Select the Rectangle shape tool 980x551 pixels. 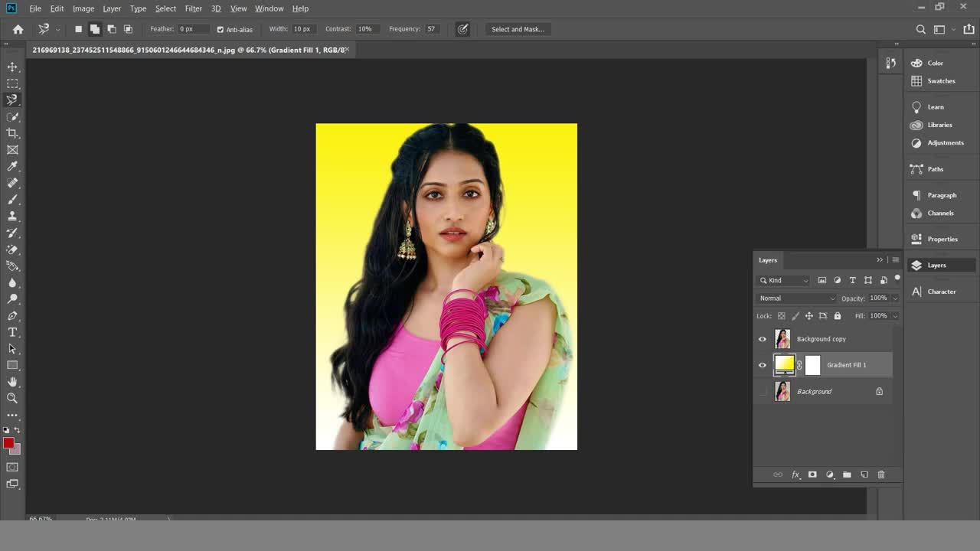click(12, 365)
